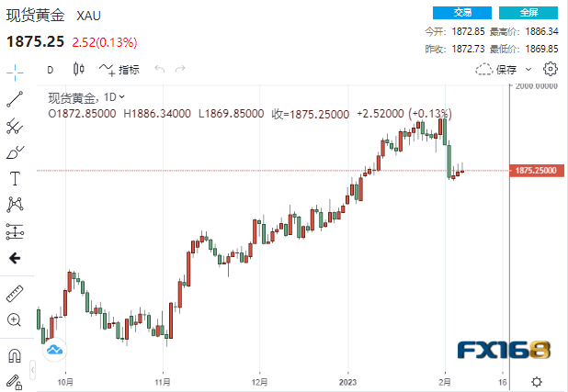Image resolution: width=568 pixels, height=392 pixels.
Task: Expand the 现货黄金 1D legend dropdown
Action: (x=122, y=96)
